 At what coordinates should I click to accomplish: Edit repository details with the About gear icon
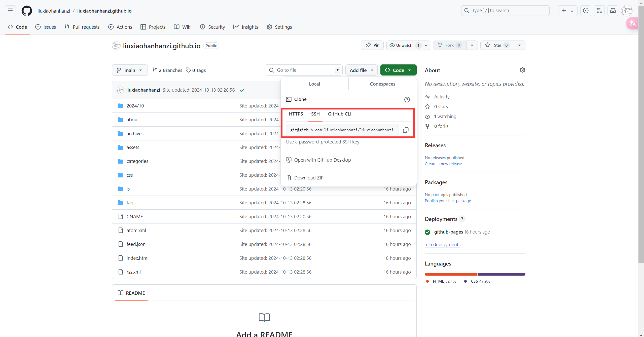[x=522, y=70]
